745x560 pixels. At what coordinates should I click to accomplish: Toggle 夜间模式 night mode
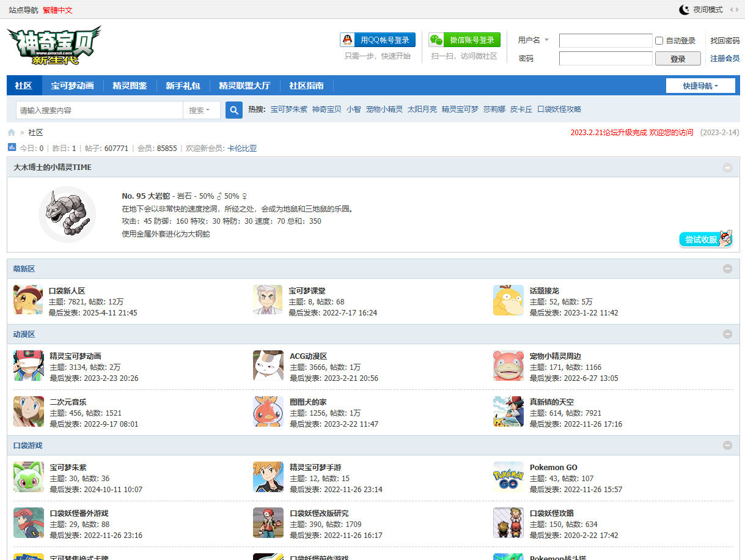click(x=701, y=10)
